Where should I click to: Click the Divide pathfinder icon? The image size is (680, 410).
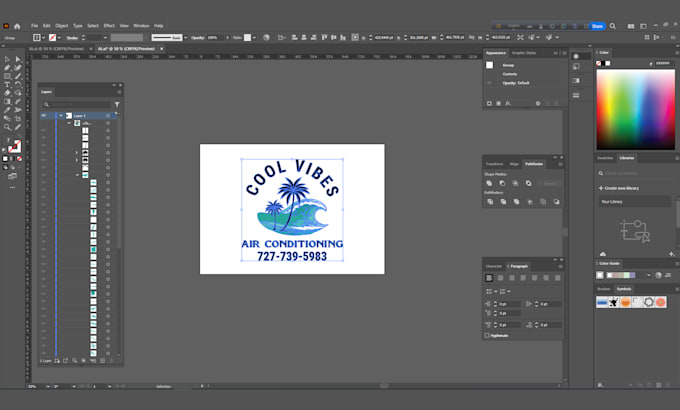(x=490, y=202)
